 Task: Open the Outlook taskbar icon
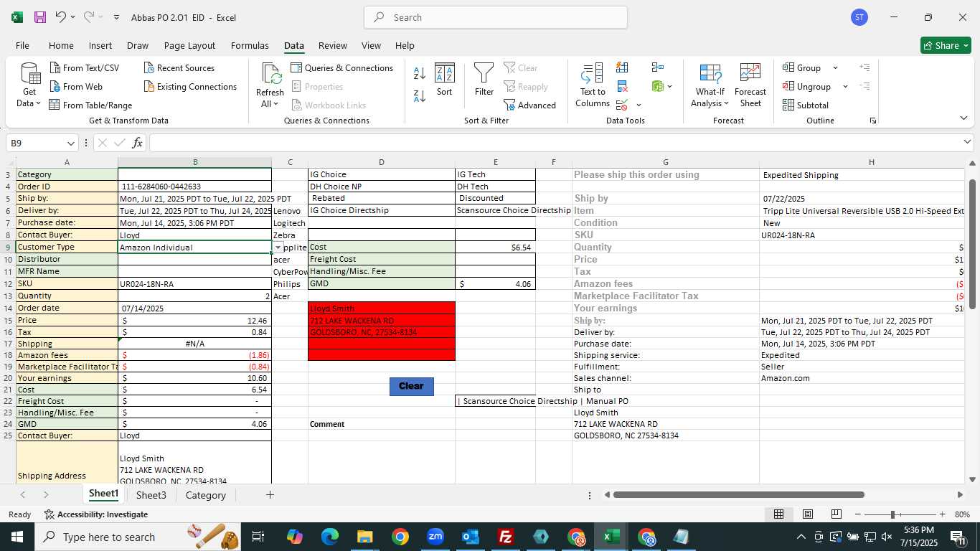(x=471, y=537)
